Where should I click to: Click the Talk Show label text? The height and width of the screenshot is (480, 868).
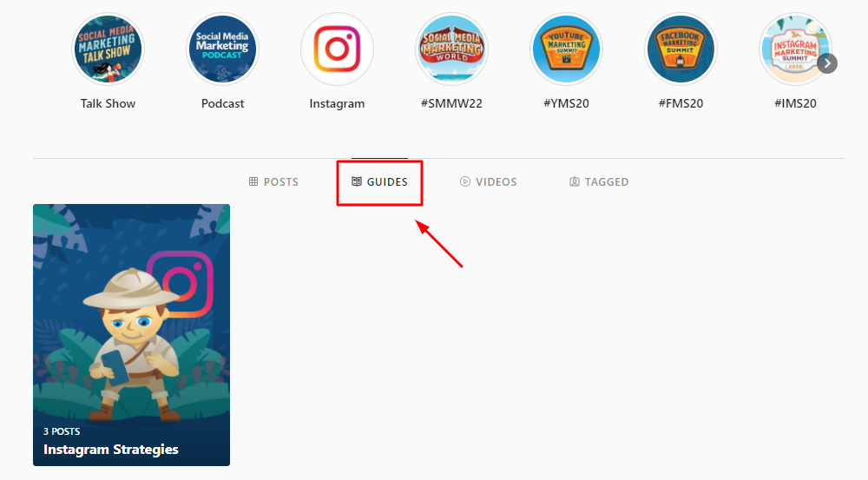coord(108,103)
